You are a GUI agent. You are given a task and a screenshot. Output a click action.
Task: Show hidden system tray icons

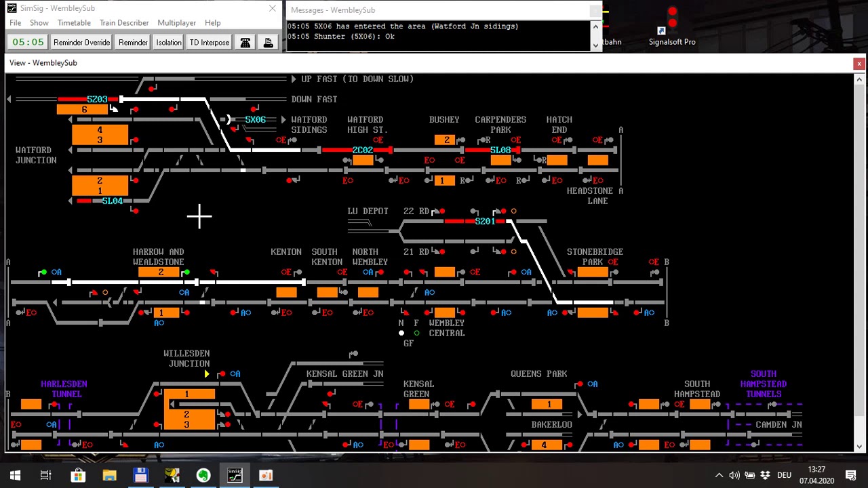pos(719,475)
